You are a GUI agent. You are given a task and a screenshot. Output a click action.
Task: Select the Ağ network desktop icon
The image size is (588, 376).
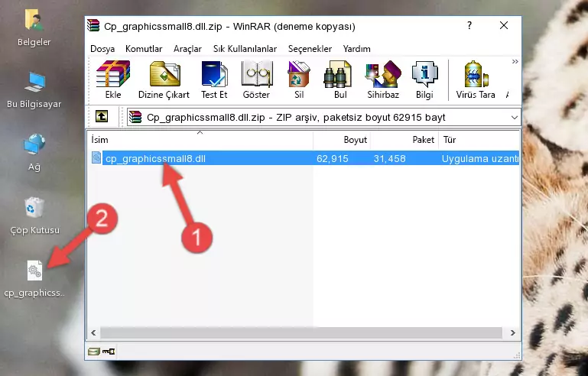click(34, 153)
